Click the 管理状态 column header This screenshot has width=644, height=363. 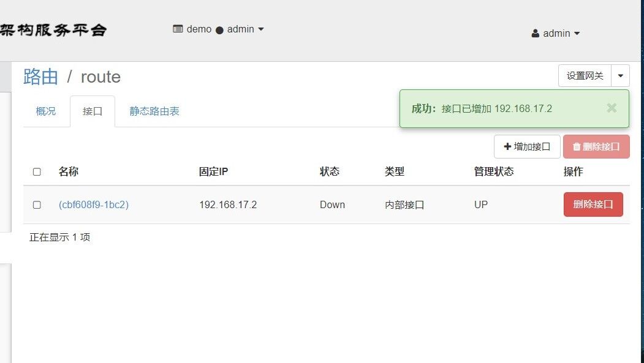tap(494, 171)
